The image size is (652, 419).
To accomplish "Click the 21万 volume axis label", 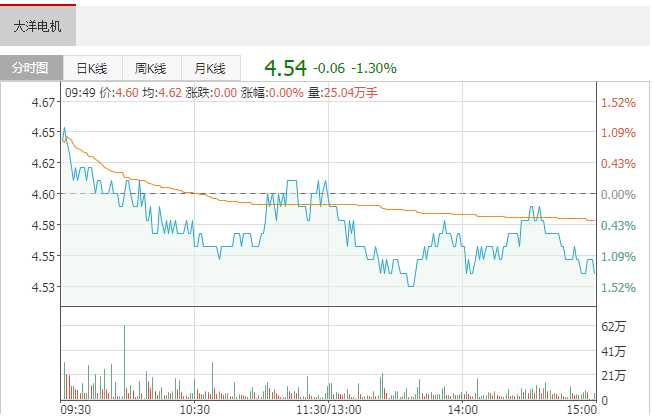I will pyautogui.click(x=613, y=376).
